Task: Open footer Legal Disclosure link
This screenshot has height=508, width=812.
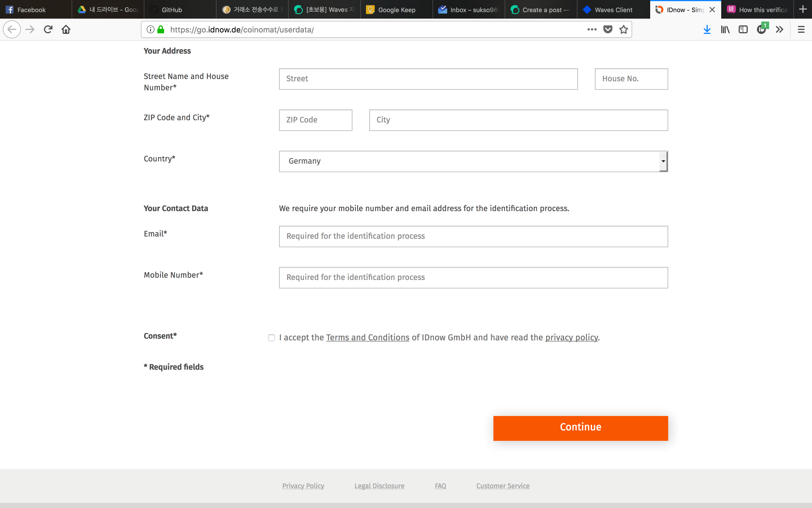Action: pyautogui.click(x=379, y=486)
